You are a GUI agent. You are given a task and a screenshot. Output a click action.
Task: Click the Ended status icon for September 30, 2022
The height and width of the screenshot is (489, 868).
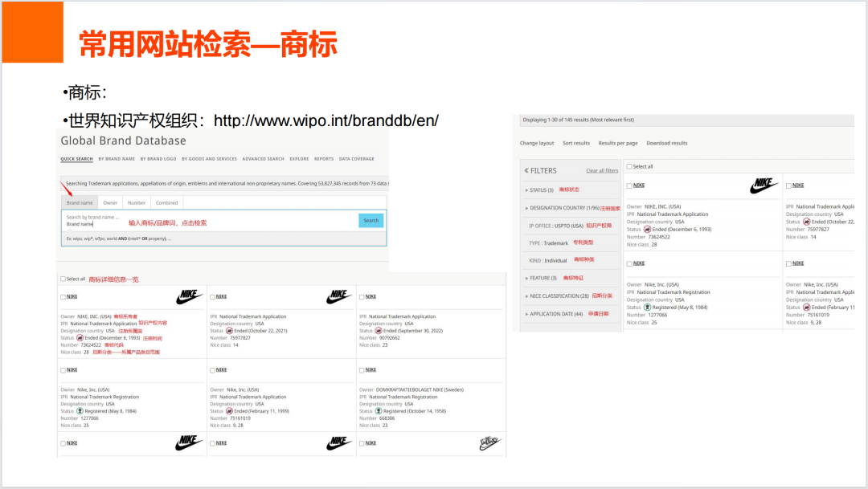coord(379,331)
